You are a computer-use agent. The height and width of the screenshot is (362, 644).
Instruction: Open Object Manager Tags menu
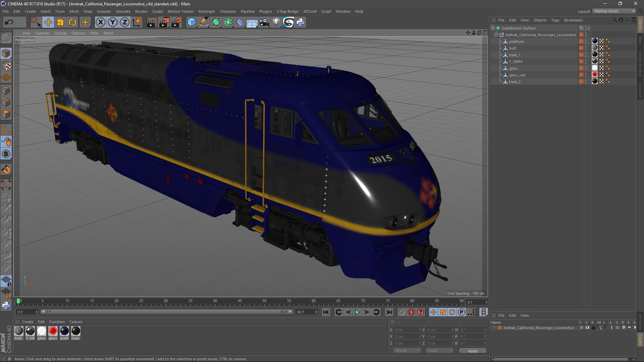555,20
